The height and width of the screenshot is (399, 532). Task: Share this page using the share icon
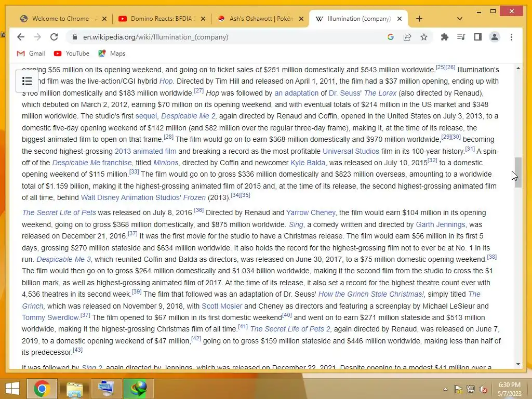(407, 37)
